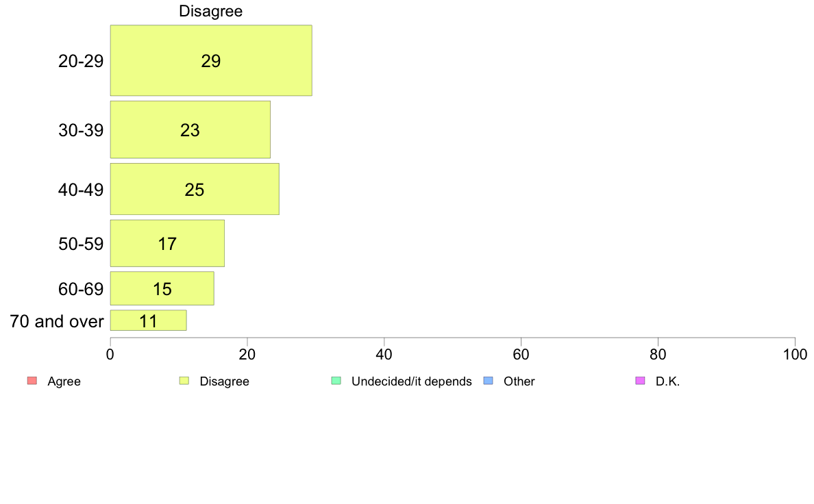
Task: Select the 70 and over bar showing 11
Action: click(x=149, y=320)
